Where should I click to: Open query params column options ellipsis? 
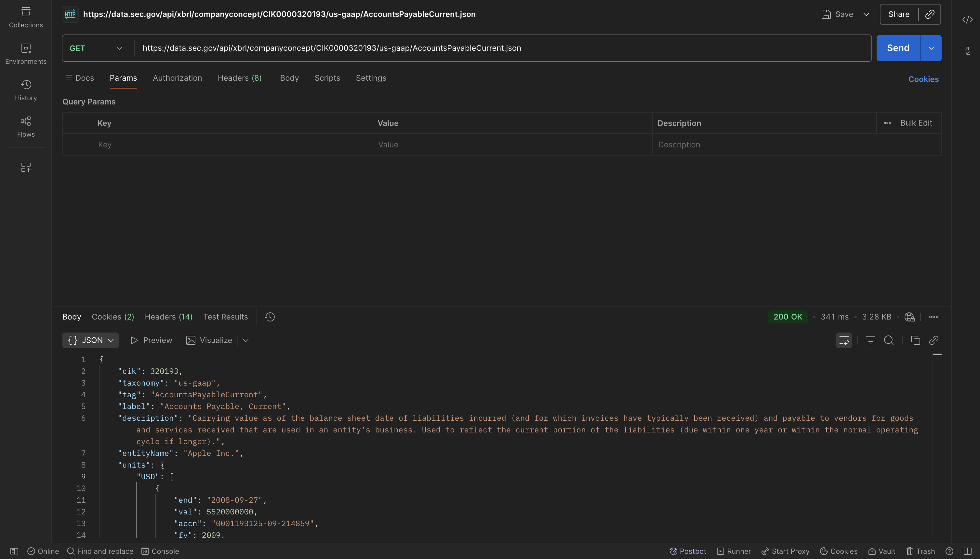coord(887,123)
